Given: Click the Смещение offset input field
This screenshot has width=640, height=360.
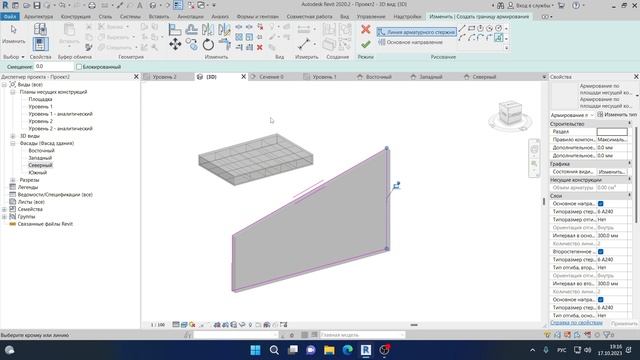Looking at the screenshot, I should [x=53, y=67].
